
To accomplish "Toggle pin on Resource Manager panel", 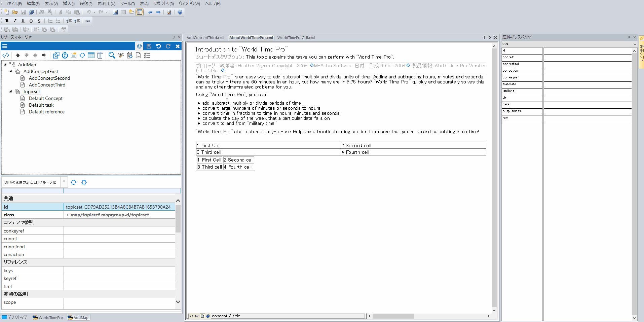I will pos(174,37).
